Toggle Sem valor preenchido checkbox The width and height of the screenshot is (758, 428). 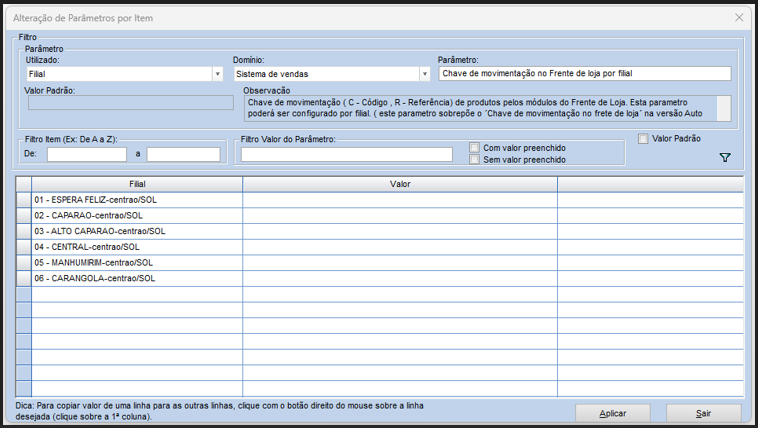click(x=475, y=159)
